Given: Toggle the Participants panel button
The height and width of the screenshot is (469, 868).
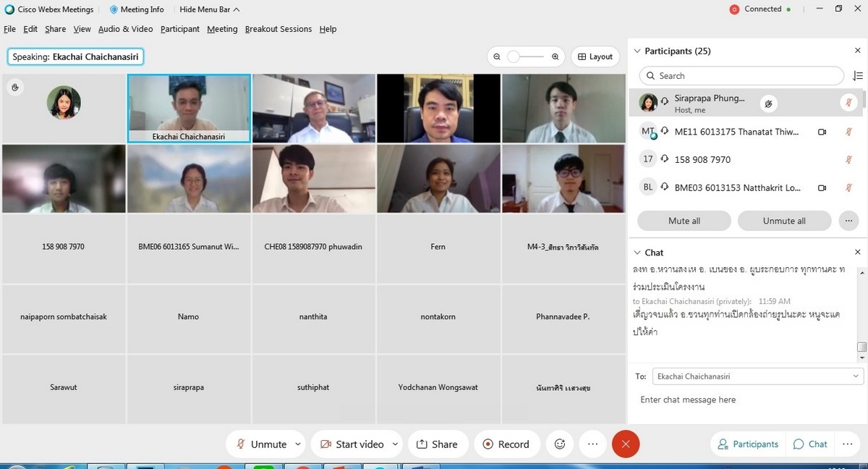Looking at the screenshot, I should tap(748, 444).
